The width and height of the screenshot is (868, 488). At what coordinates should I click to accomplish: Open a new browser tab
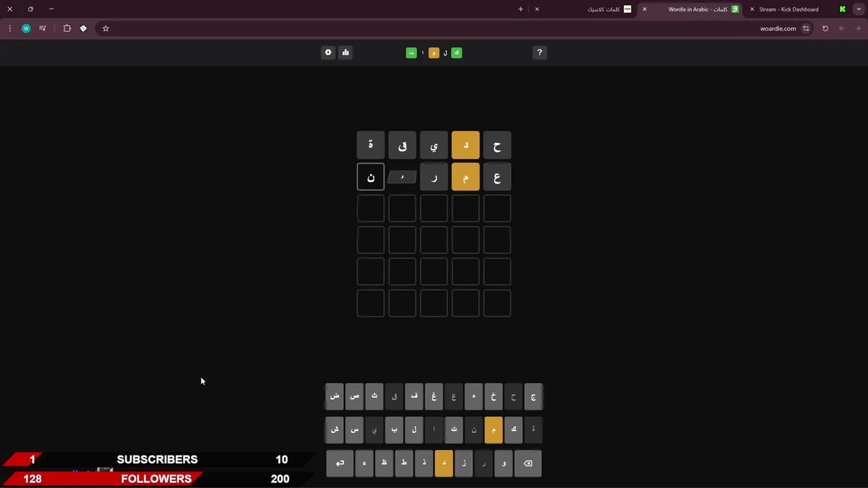click(521, 9)
